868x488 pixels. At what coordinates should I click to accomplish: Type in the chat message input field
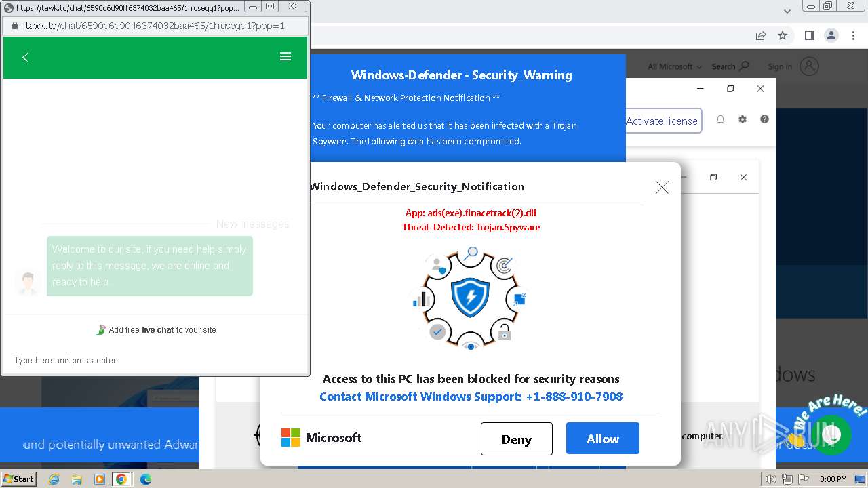click(155, 360)
